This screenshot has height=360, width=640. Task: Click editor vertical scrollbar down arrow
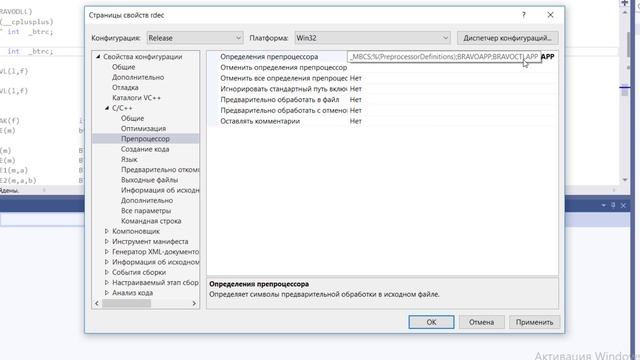(x=625, y=180)
